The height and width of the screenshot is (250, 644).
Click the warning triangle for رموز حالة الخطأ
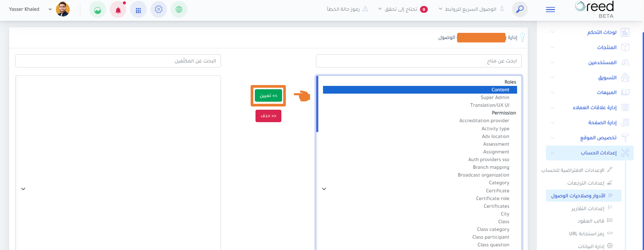click(x=365, y=9)
